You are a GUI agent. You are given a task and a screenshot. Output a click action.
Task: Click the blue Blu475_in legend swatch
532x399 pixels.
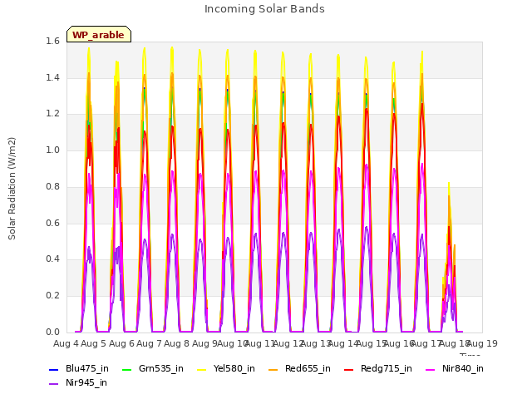[53, 369]
